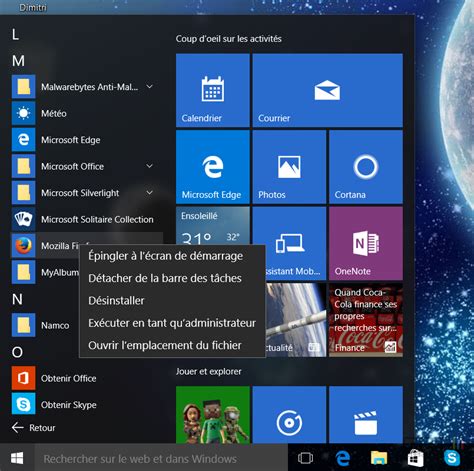The width and height of the screenshot is (474, 471).
Task: Click the MyAlbum folder icon
Action: coord(23,272)
